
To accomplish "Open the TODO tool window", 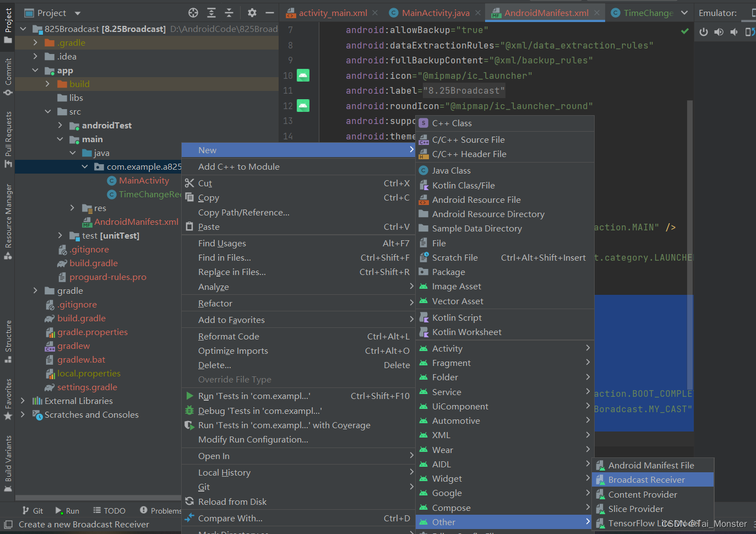I will tap(109, 511).
